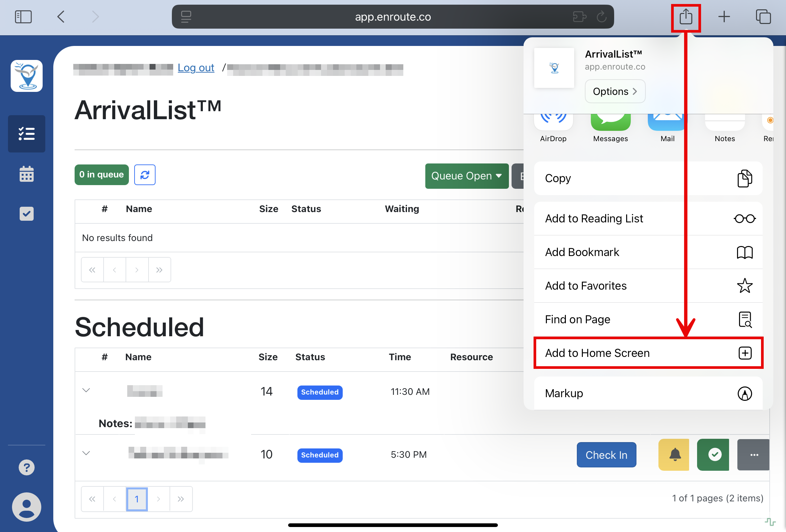Select Add to Reading List
This screenshot has height=532, width=786.
(648, 219)
